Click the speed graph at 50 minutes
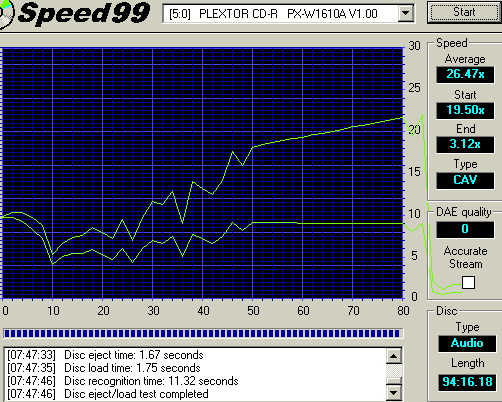Image resolution: width=502 pixels, height=402 pixels. 253,173
